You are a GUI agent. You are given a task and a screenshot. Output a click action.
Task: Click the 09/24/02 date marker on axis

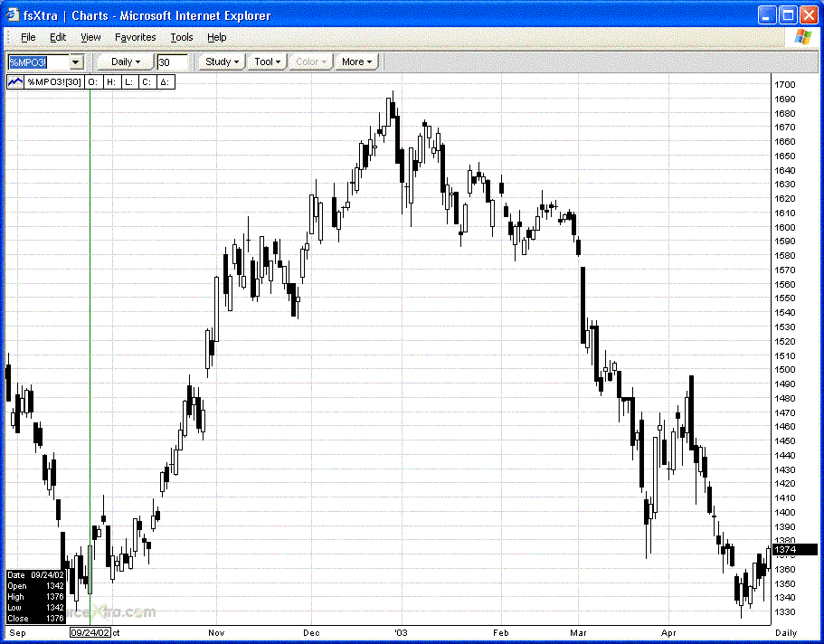(90, 632)
